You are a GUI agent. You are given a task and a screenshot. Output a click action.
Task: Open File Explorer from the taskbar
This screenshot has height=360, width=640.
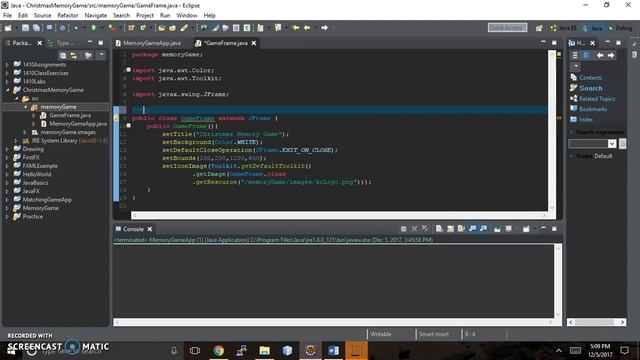[264, 350]
